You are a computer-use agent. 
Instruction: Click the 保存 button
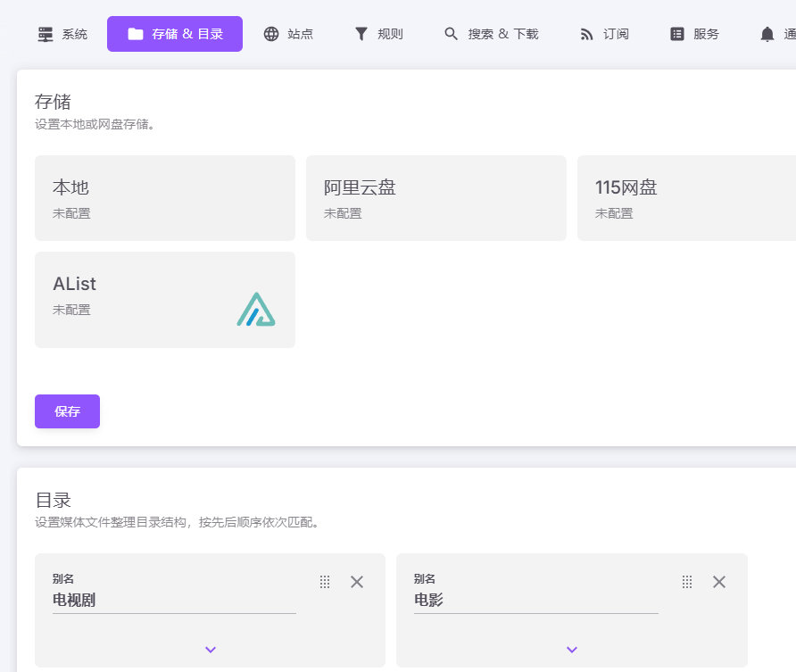pos(68,411)
